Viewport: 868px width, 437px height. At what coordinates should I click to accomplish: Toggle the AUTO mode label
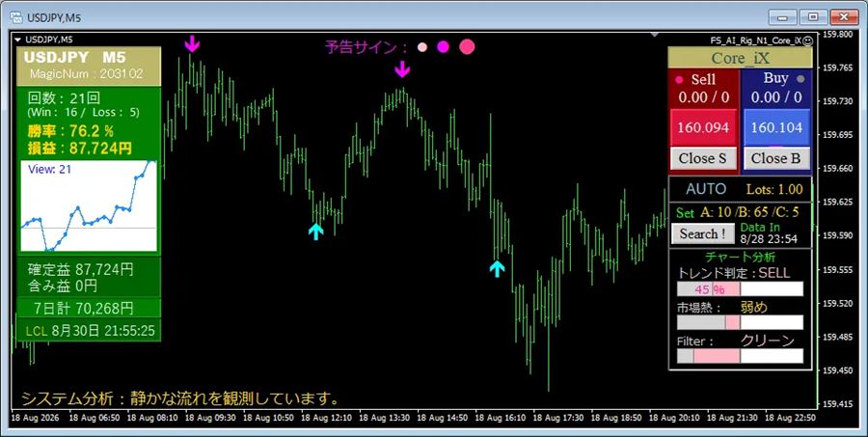click(706, 189)
